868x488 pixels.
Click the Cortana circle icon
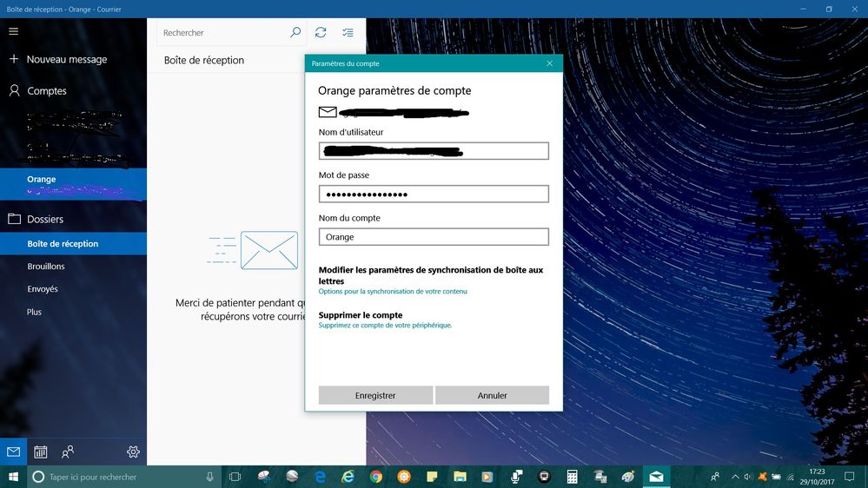pos(38,477)
